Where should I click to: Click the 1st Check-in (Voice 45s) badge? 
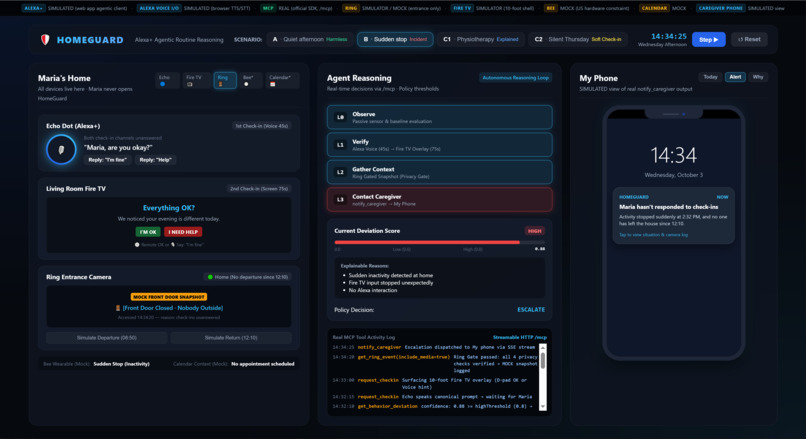coord(262,126)
